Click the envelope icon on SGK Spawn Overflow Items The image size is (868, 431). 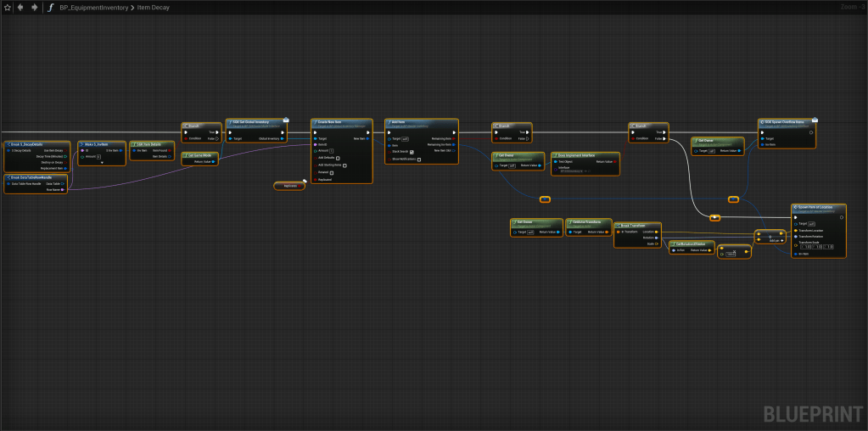[815, 120]
